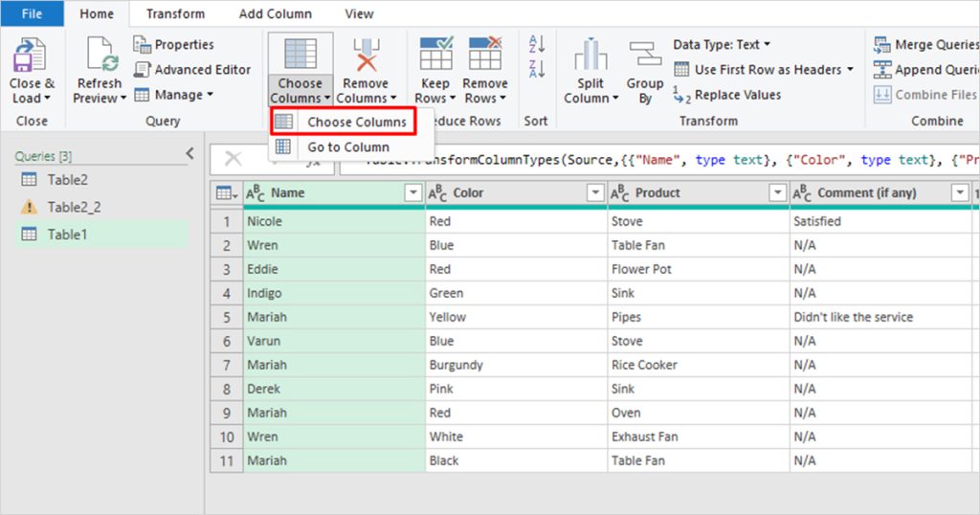Click the Flower Pot cell

tap(698, 269)
